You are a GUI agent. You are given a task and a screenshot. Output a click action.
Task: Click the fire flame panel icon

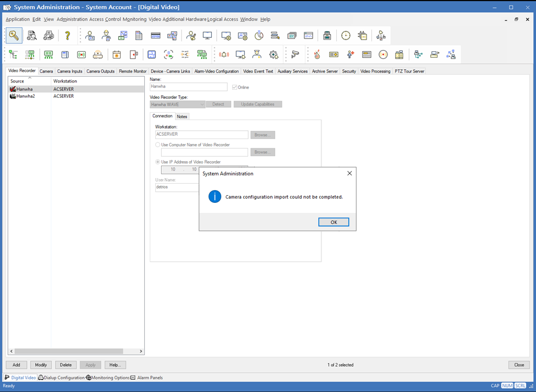[x=317, y=54]
